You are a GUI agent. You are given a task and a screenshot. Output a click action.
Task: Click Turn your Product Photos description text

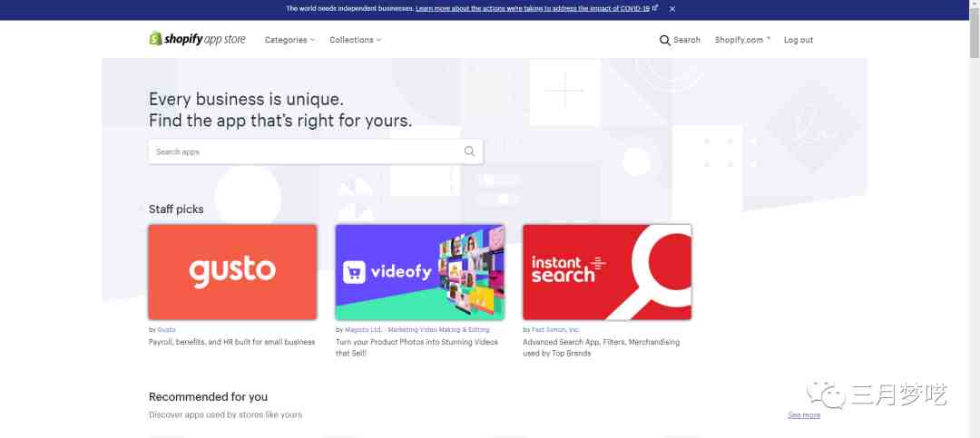tap(416, 347)
